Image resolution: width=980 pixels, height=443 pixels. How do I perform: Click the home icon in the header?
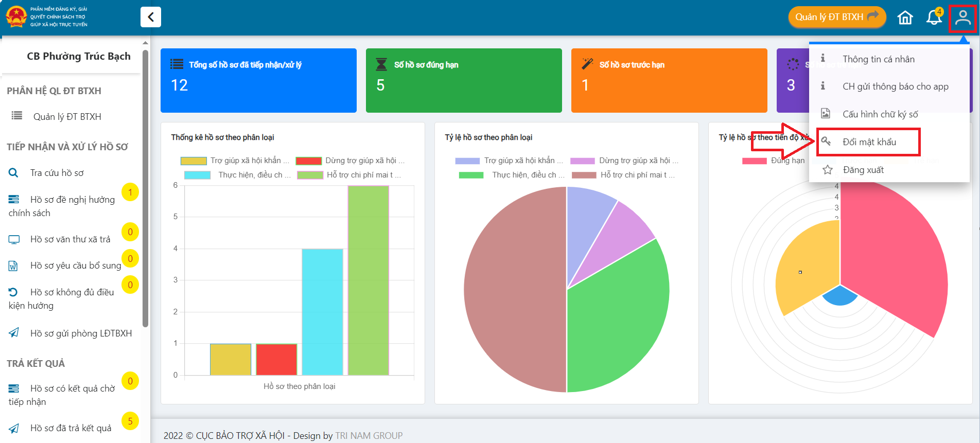coord(905,17)
